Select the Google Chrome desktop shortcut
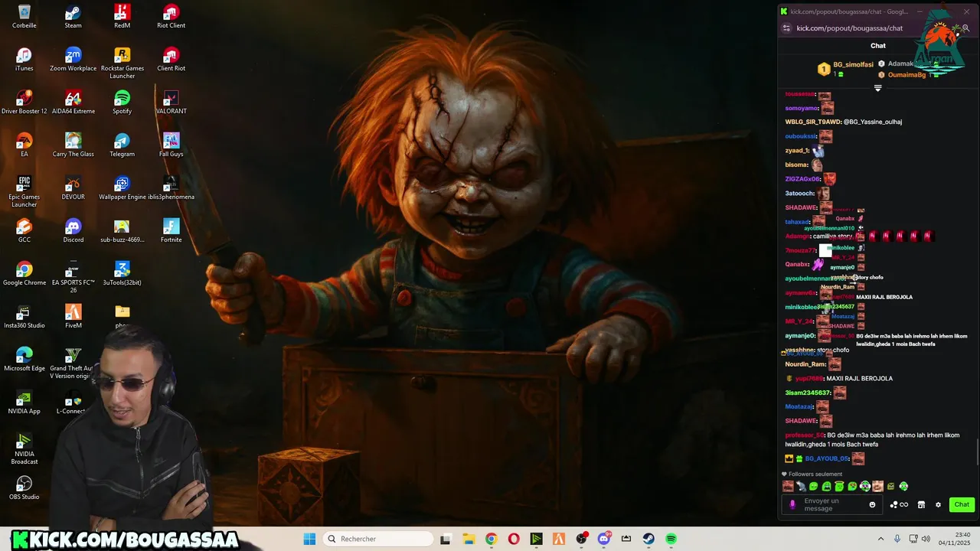This screenshot has height=551, width=980. point(24,274)
